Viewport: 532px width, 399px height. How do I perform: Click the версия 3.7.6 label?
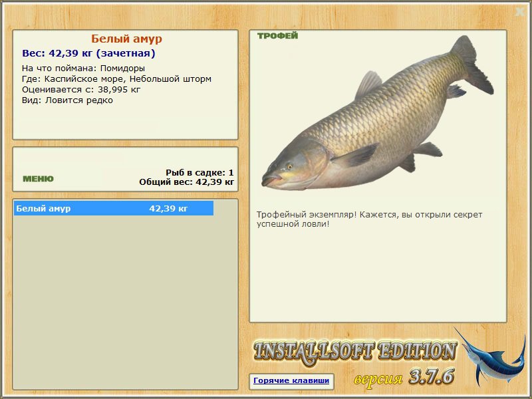(404, 377)
